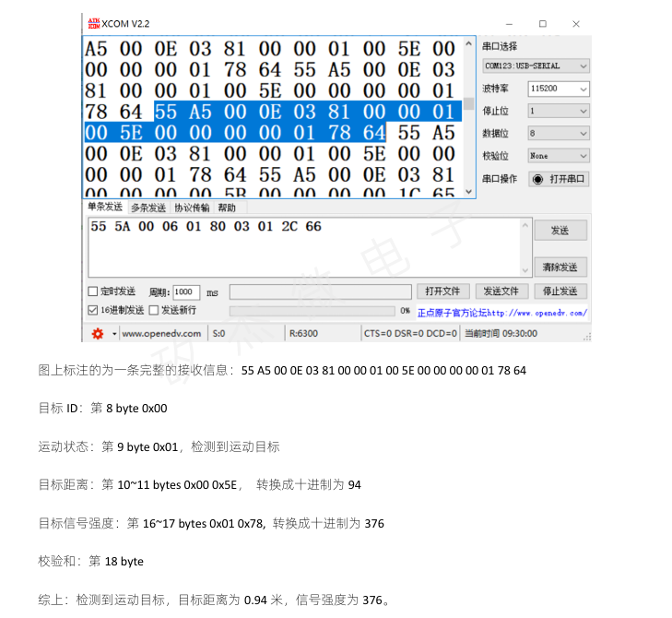The width and height of the screenshot is (672, 618).
Task: Click the www.openedv.com status bar entry
Action: pyautogui.click(x=161, y=334)
